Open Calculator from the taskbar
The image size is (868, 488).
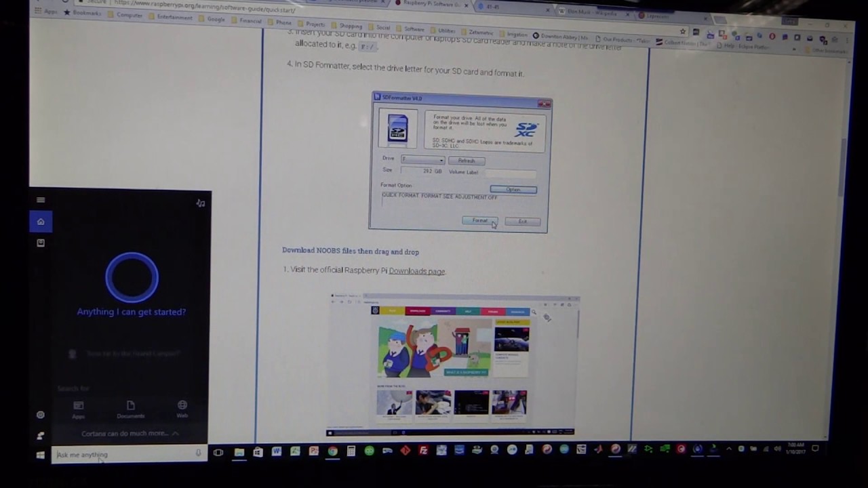coord(351,451)
